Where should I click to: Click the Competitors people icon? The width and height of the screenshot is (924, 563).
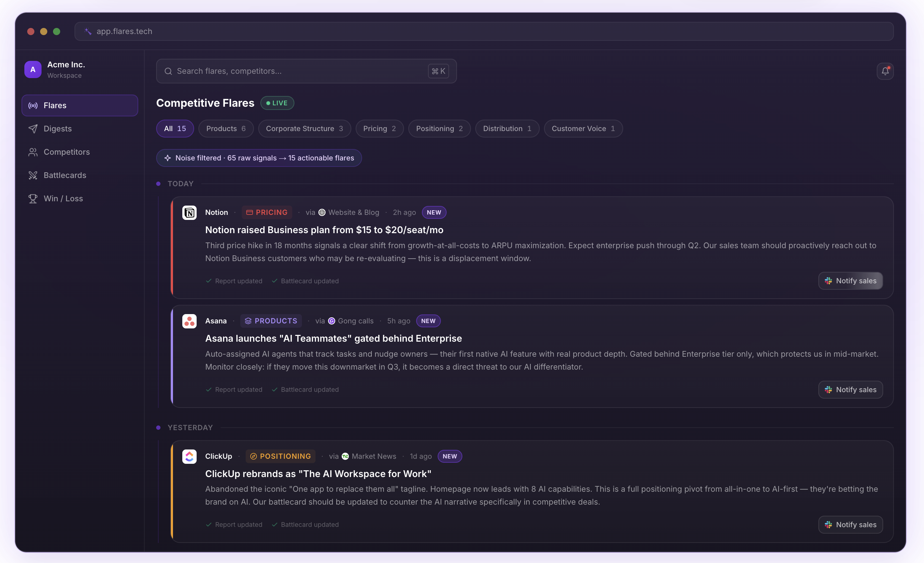tap(33, 152)
